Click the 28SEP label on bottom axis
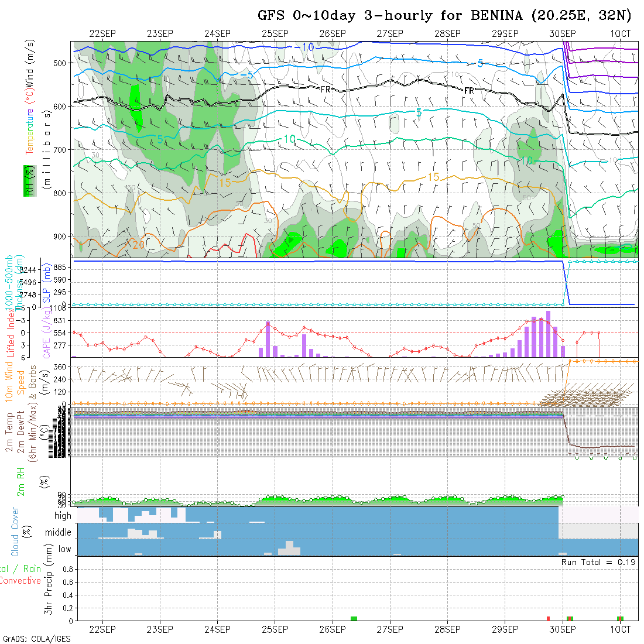This screenshot has width=644, height=644. point(447,629)
